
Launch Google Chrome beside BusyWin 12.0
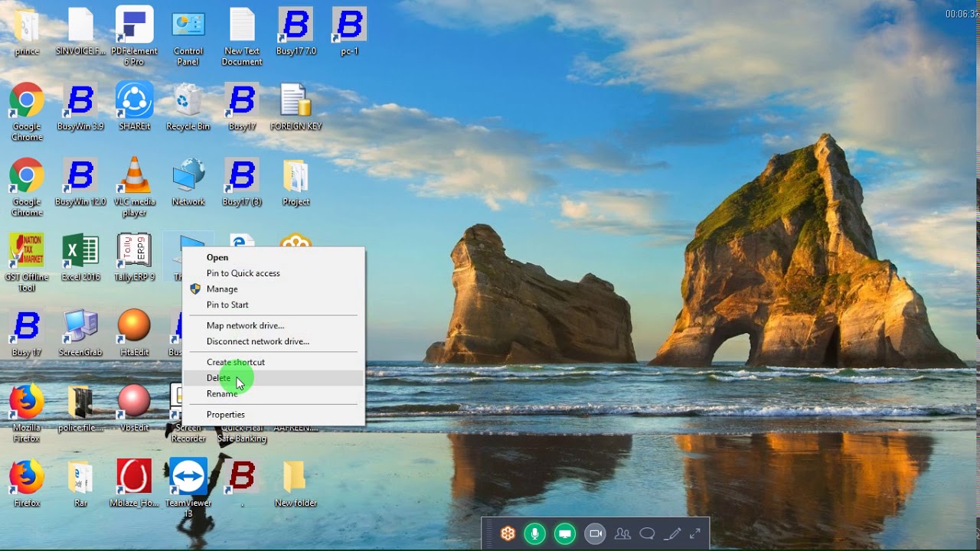coord(27,187)
